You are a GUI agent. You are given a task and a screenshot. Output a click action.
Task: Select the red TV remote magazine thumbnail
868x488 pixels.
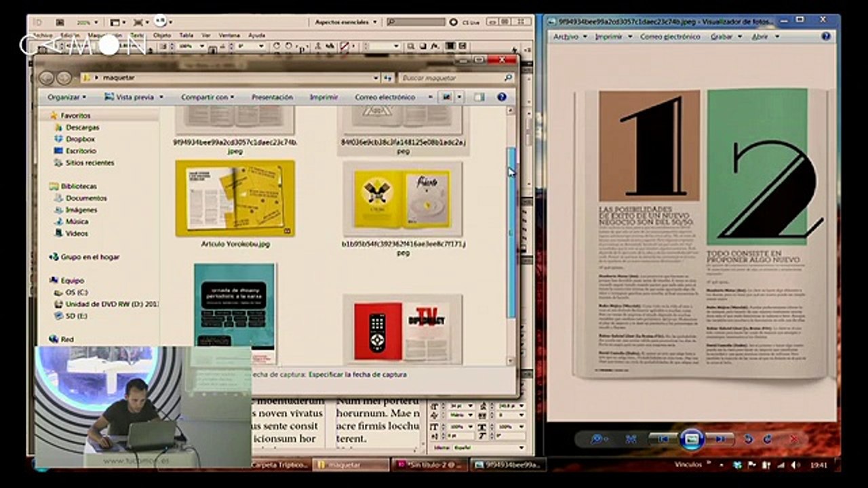(403, 329)
